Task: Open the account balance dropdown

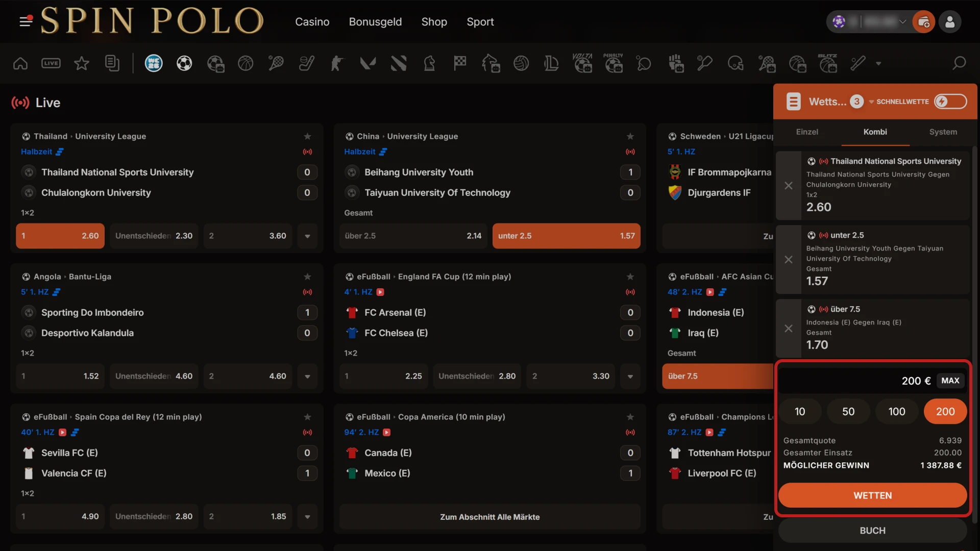Action: [902, 22]
